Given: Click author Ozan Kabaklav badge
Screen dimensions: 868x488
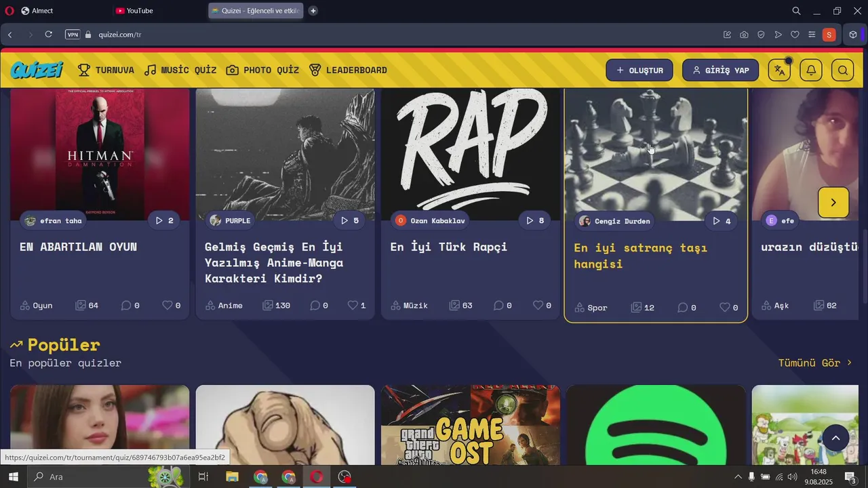Looking at the screenshot, I should point(431,220).
